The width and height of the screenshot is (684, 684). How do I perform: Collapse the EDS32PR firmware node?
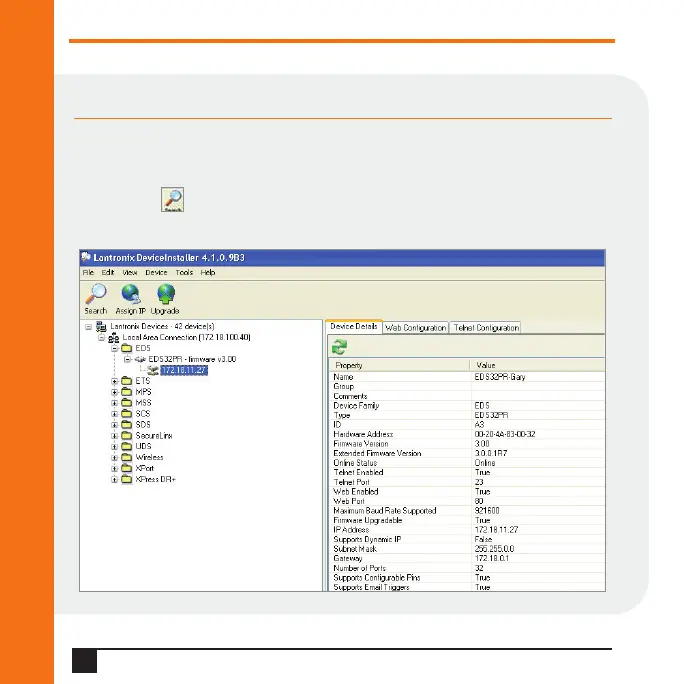click(x=127, y=359)
